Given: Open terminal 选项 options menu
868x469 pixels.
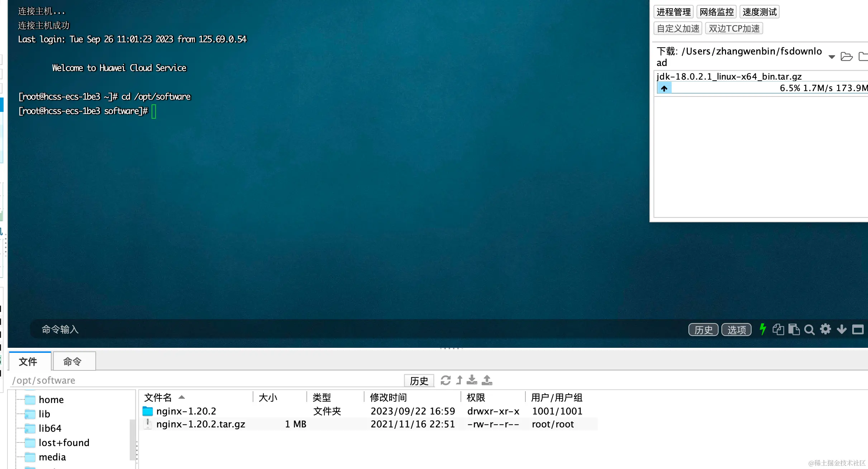Looking at the screenshot, I should 736,330.
